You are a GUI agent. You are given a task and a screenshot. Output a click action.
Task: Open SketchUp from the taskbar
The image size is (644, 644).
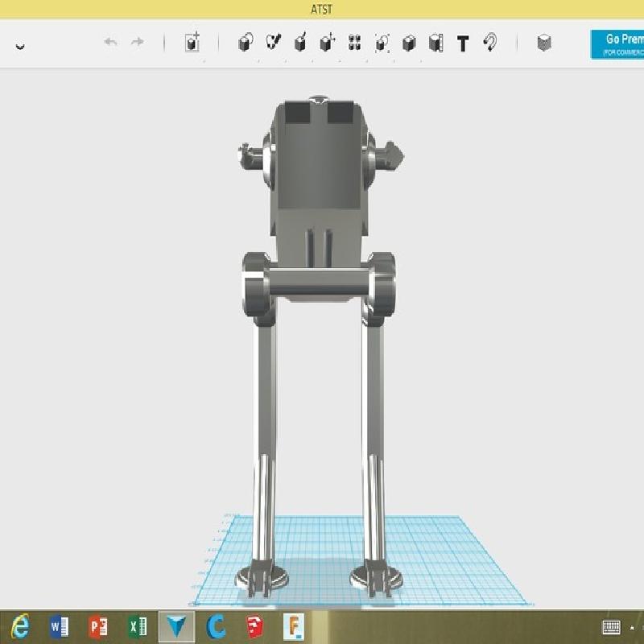point(254,627)
